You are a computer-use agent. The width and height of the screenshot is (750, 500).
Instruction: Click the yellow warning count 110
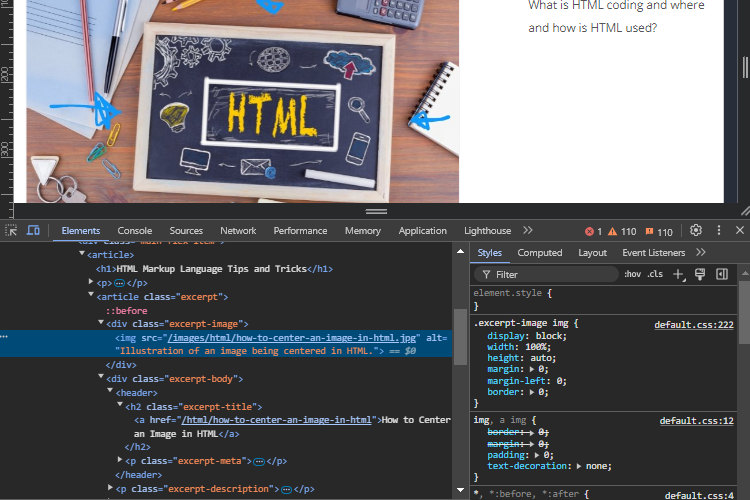(x=622, y=232)
